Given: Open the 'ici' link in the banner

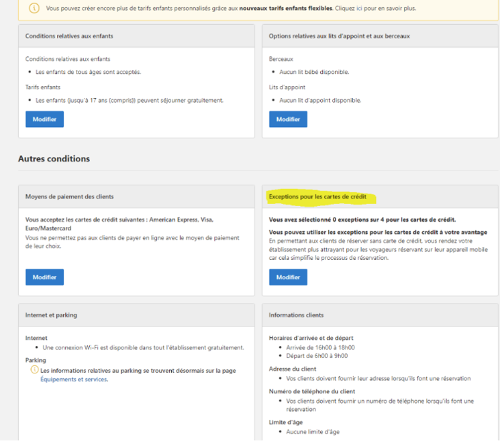Looking at the screenshot, I should coord(359,8).
